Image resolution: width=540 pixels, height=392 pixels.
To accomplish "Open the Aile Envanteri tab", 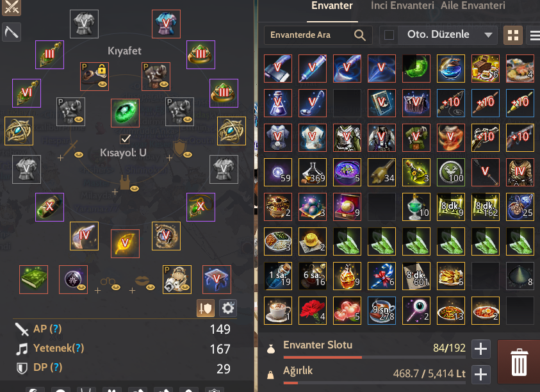I will 473,6.
